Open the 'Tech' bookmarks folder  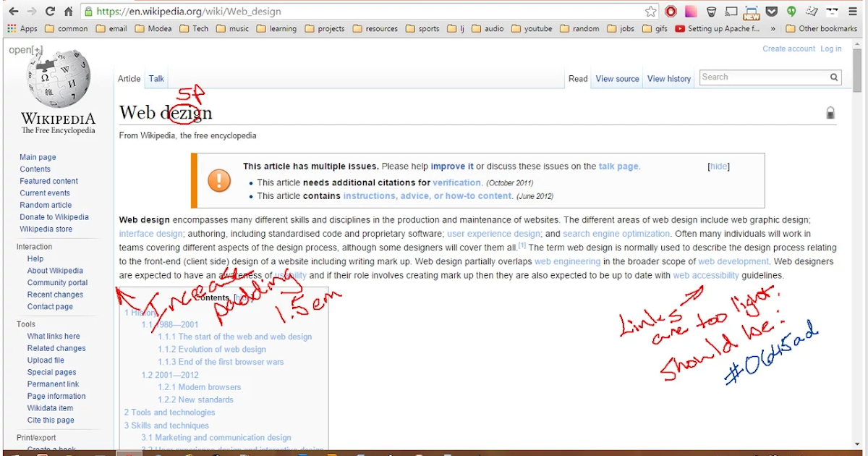tap(193, 29)
